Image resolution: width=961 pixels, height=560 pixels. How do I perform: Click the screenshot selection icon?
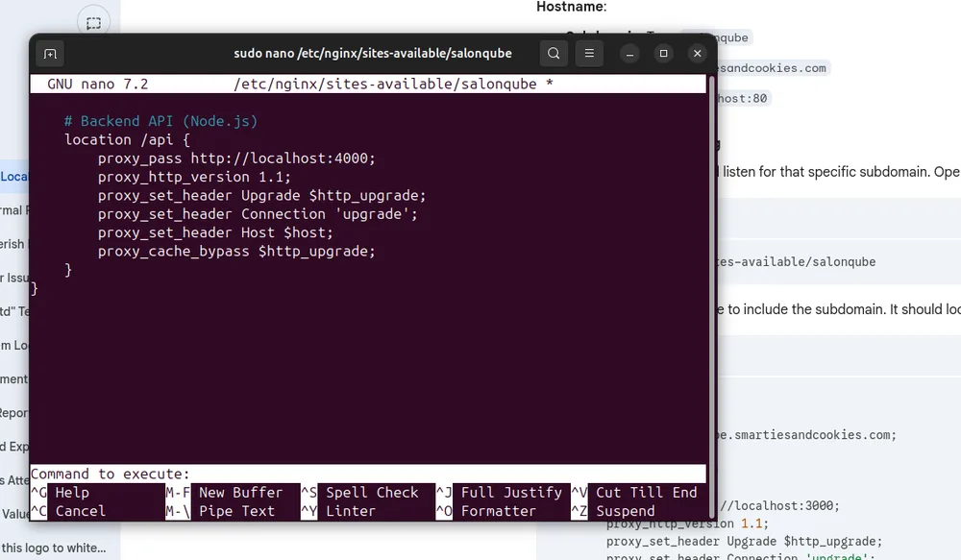click(94, 23)
